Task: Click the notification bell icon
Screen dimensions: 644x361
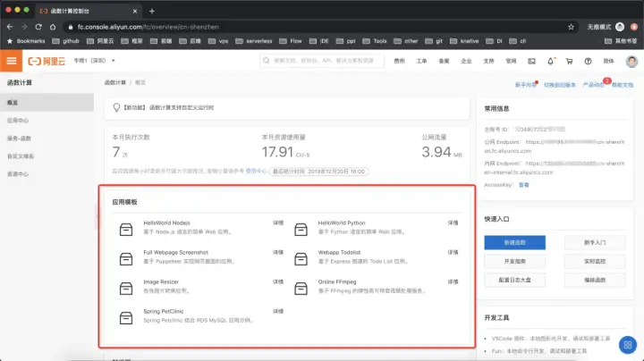Action: click(550, 61)
